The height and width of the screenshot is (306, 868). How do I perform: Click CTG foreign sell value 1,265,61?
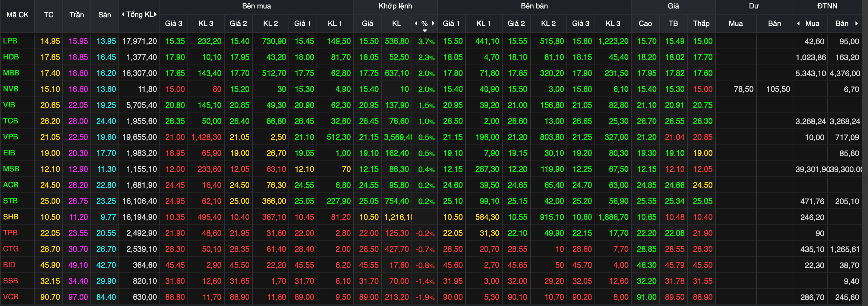[x=845, y=249]
